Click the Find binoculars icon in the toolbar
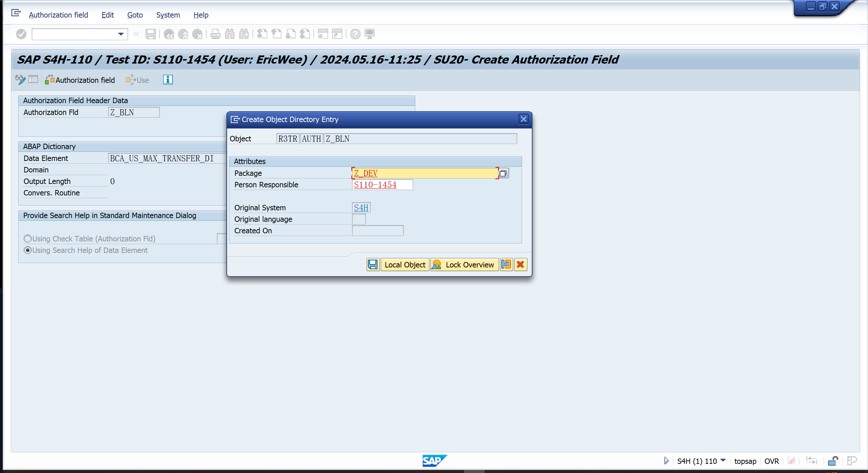This screenshot has width=868, height=473. 230,34
